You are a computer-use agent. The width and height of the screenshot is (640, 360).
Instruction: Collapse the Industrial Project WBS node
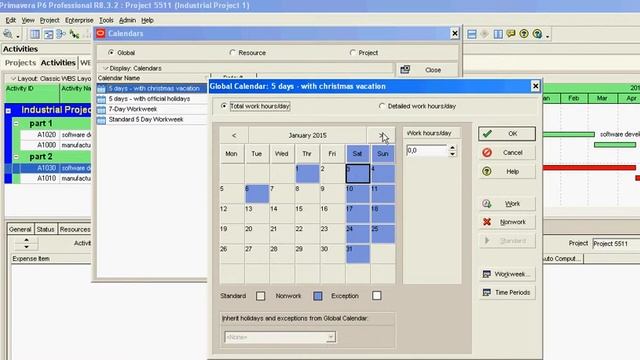coord(8,110)
